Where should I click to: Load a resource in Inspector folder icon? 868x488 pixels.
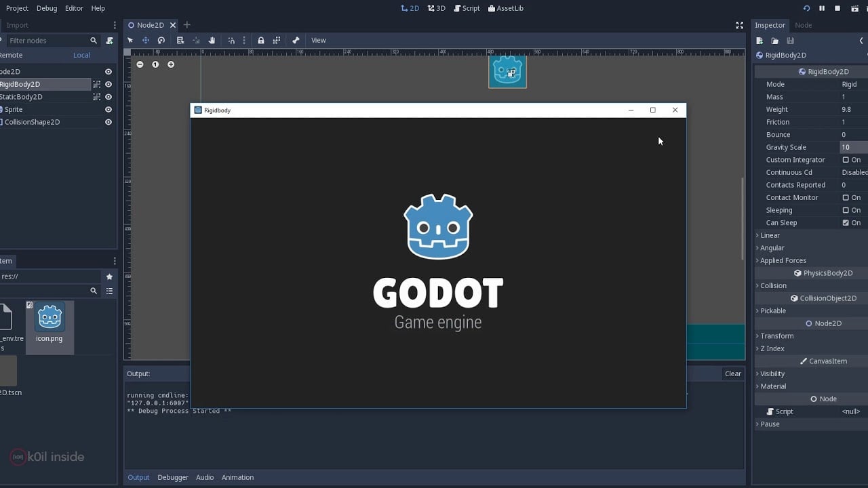[x=774, y=41]
